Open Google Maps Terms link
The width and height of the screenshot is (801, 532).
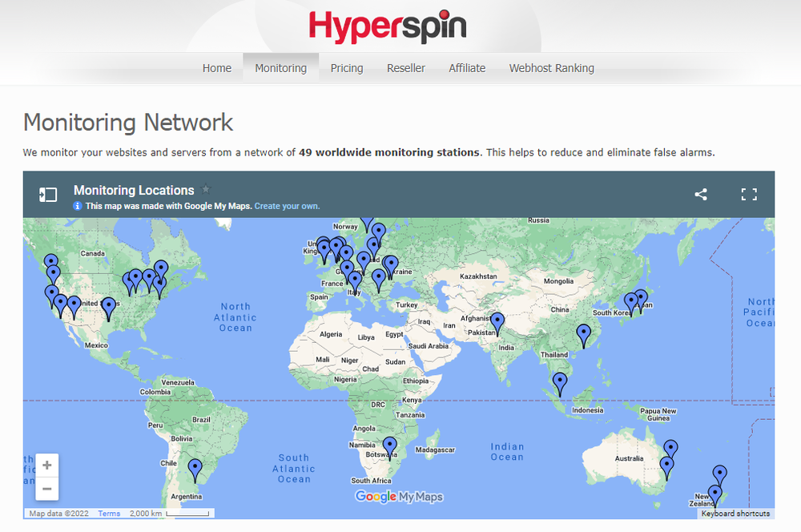(109, 513)
